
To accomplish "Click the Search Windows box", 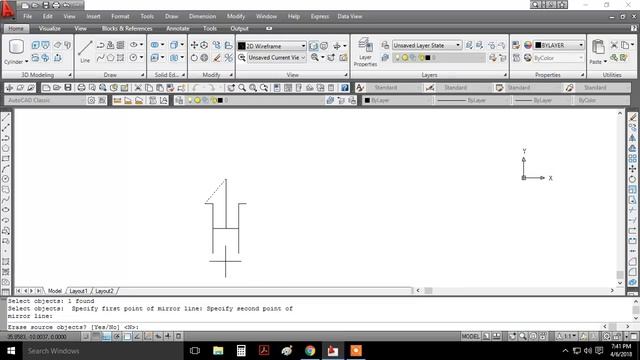I will point(102,351).
